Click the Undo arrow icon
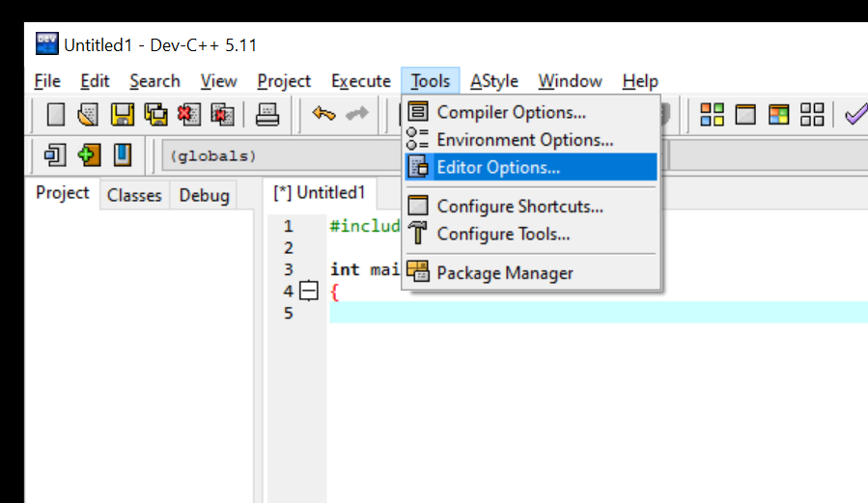Screen dimensions: 868x503 pyautogui.click(x=323, y=114)
